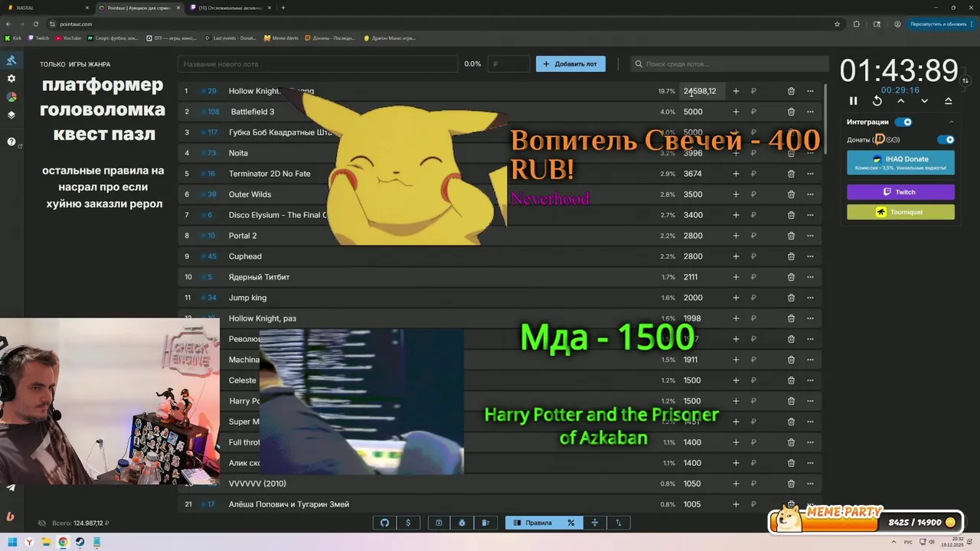980x551 pixels.
Task: Open the colored wheel icon in left sidebar
Action: click(11, 97)
